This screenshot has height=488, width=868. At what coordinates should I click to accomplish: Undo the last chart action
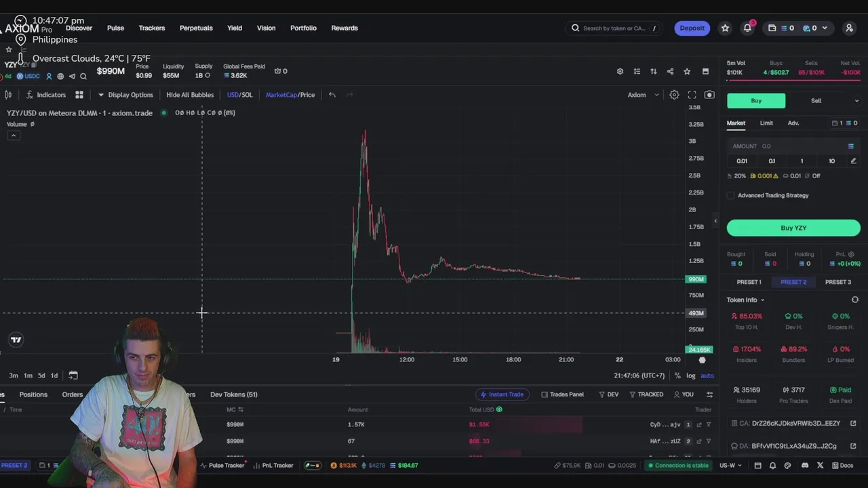click(332, 95)
